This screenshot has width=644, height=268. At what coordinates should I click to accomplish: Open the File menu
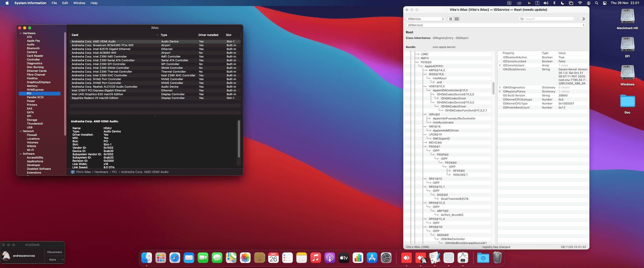[54, 3]
